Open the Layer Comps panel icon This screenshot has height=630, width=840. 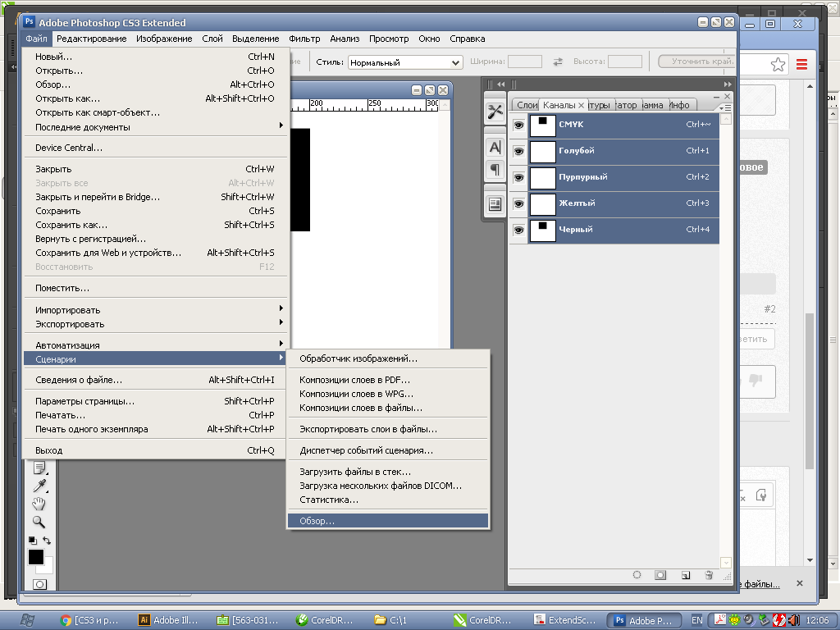(x=495, y=204)
